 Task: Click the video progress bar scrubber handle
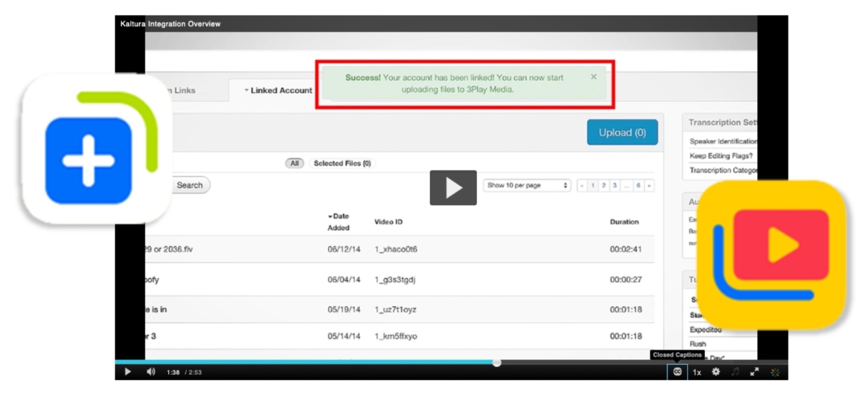tap(496, 362)
